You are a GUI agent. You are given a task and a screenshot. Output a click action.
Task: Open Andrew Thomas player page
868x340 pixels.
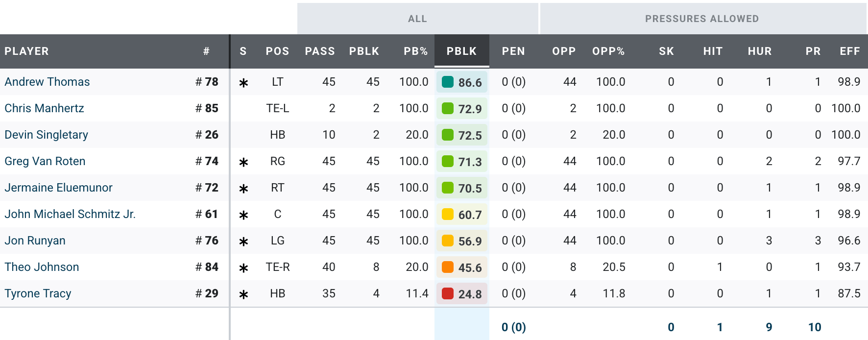[x=47, y=82]
